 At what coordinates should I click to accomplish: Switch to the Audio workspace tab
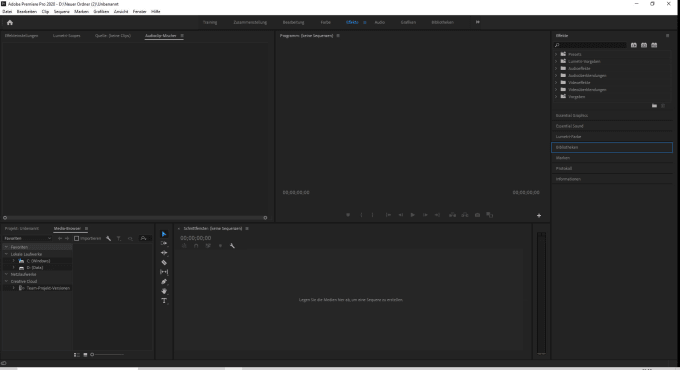tap(379, 22)
